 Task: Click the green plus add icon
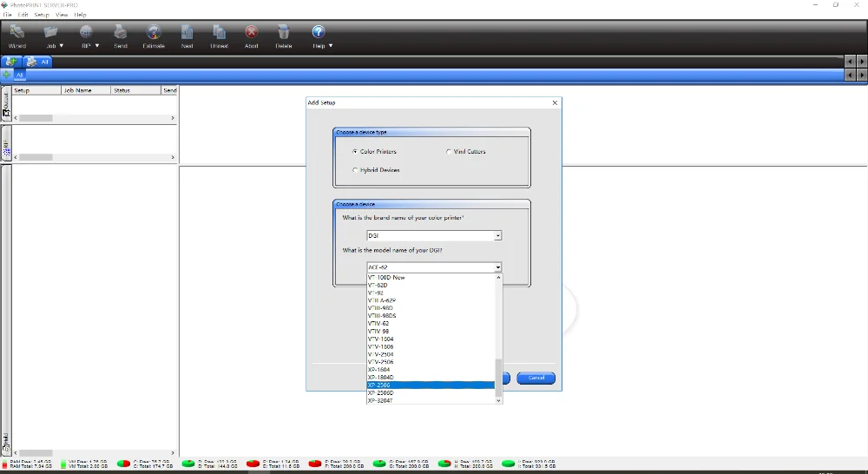[x=6, y=74]
